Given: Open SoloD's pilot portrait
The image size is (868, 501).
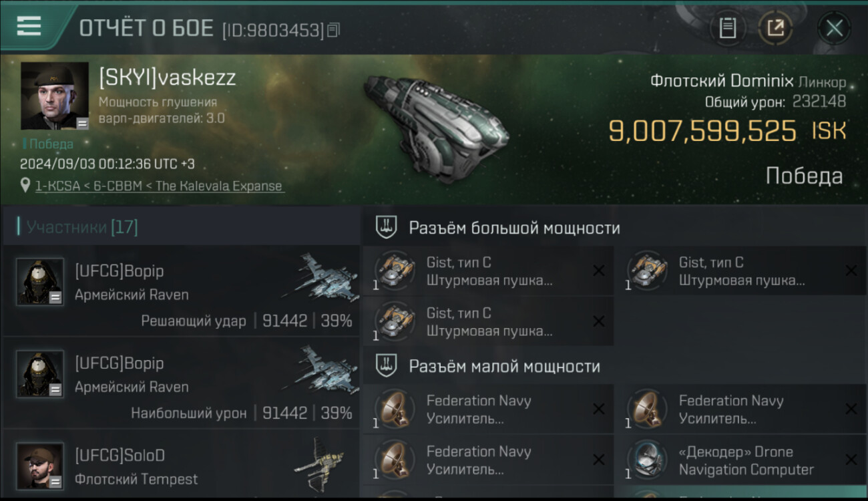Looking at the screenshot, I should (x=40, y=466).
